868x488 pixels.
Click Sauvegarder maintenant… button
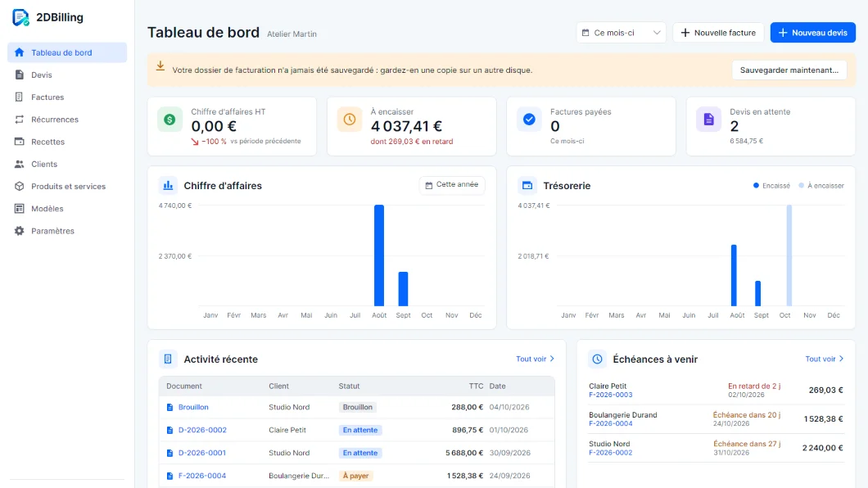(x=789, y=70)
